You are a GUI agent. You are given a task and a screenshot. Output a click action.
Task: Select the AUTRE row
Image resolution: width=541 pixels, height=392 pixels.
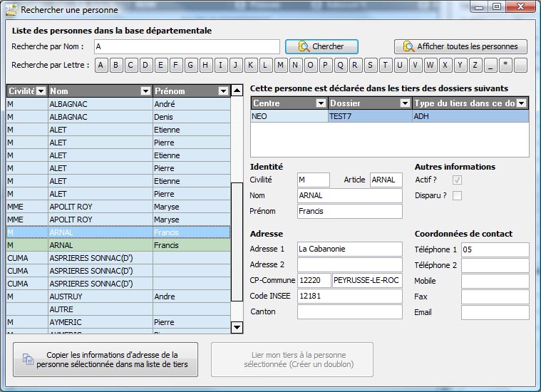pyautogui.click(x=118, y=309)
